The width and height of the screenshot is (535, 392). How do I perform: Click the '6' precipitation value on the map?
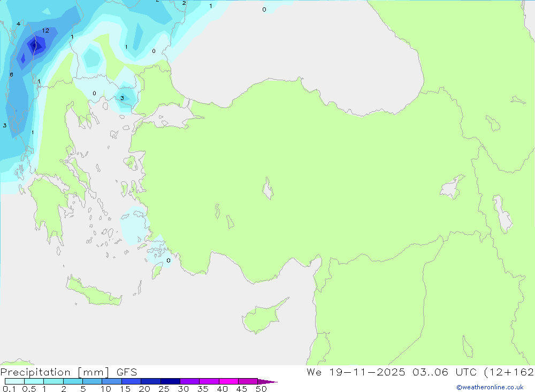tap(11, 75)
